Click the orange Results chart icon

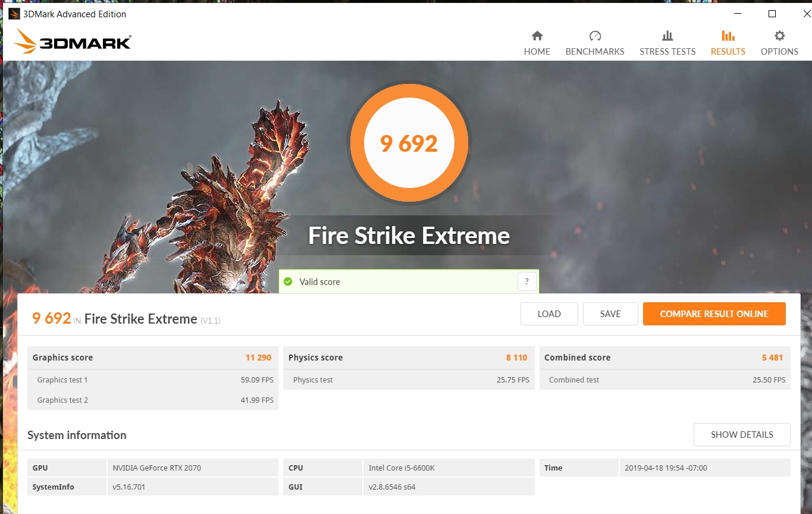[x=728, y=36]
